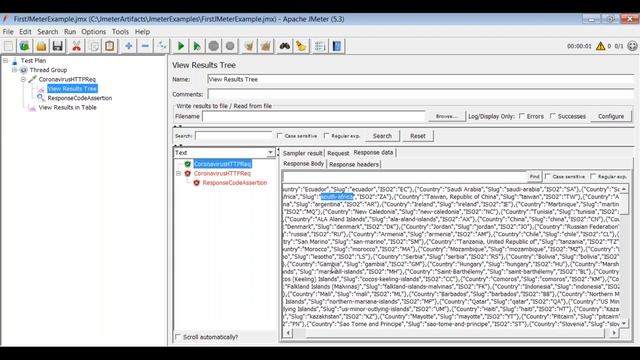Save the test plan with the floppy icon

coord(58,46)
